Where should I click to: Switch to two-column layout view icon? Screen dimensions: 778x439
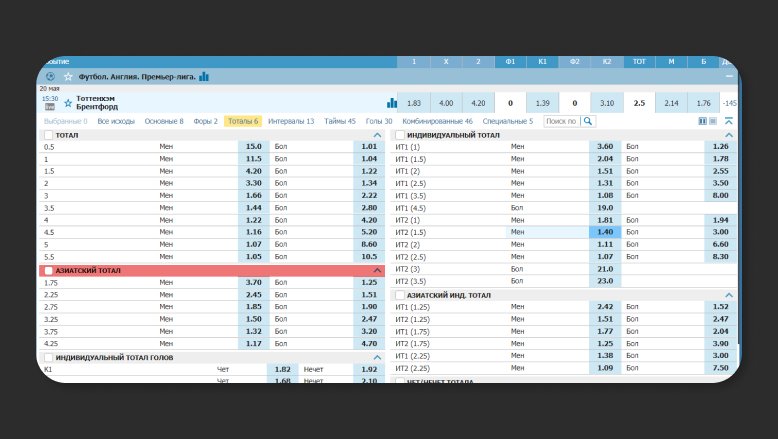click(x=703, y=121)
